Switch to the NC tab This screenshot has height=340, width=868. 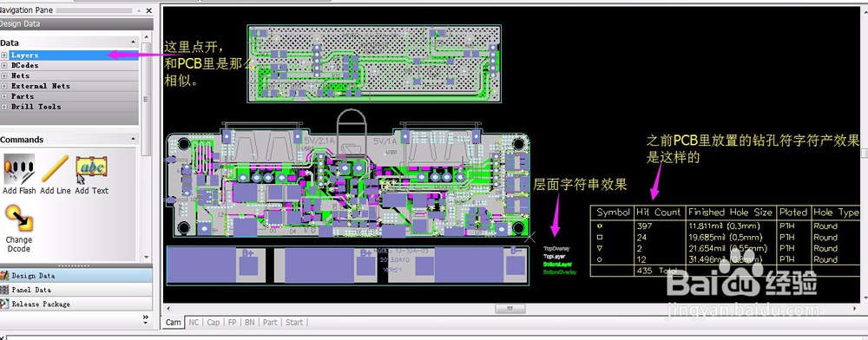(x=194, y=322)
